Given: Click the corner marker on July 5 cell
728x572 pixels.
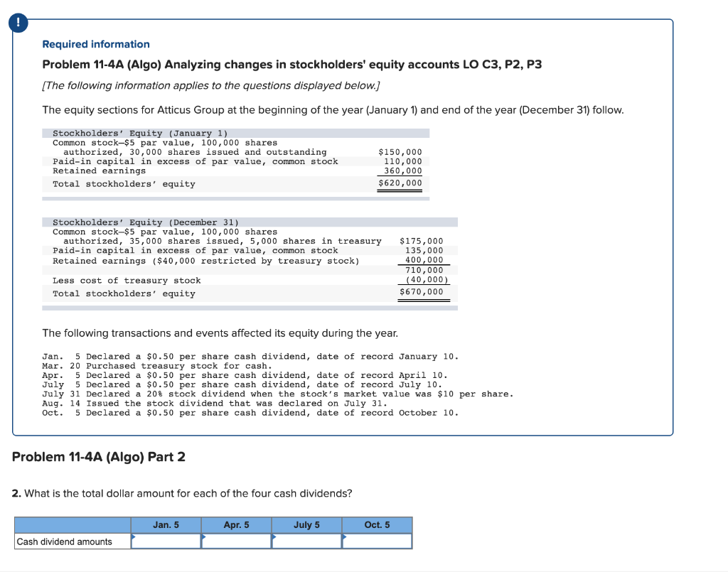Looking at the screenshot, I should (x=275, y=536).
